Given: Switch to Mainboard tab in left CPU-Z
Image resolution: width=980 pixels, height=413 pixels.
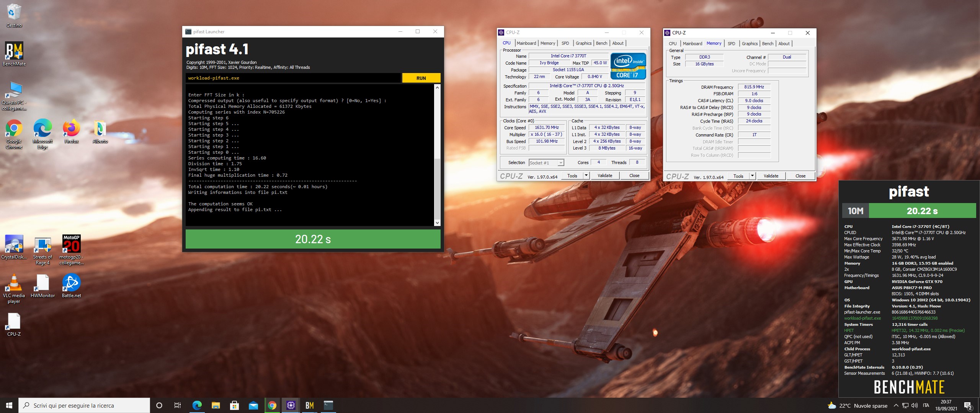Looking at the screenshot, I should click(526, 43).
